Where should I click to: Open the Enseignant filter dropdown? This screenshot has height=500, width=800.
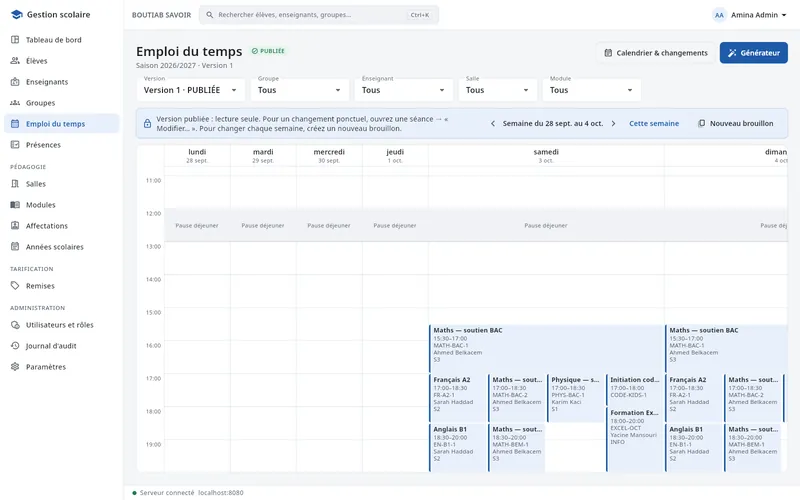click(404, 90)
